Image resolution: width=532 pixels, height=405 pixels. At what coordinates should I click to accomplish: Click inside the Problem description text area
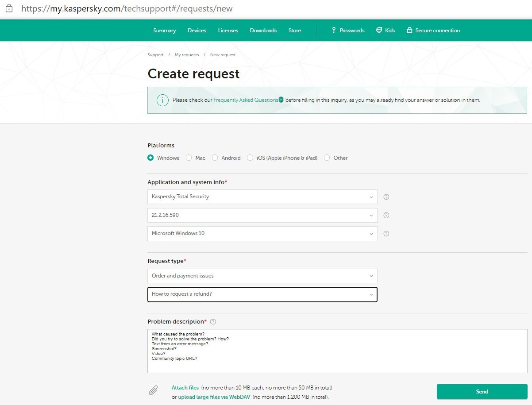(337, 351)
